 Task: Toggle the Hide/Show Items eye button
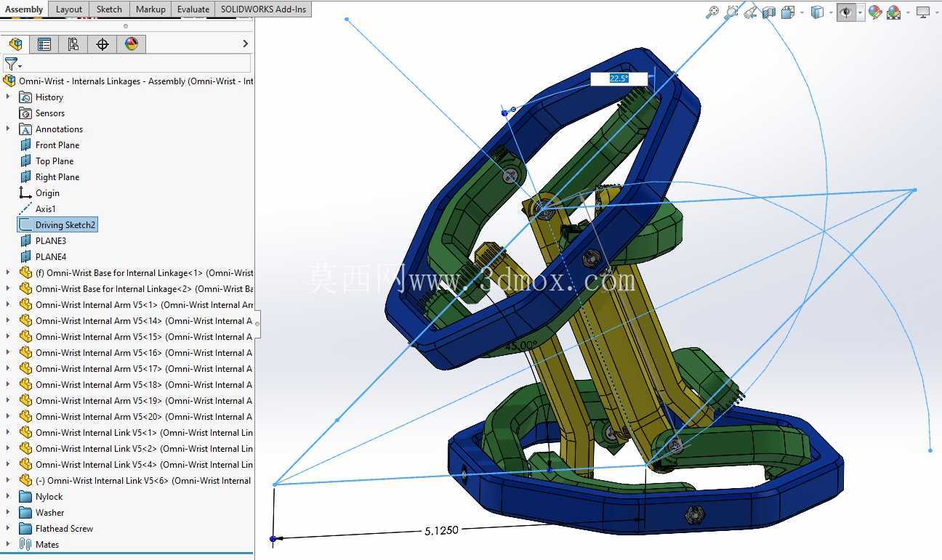[x=846, y=12]
